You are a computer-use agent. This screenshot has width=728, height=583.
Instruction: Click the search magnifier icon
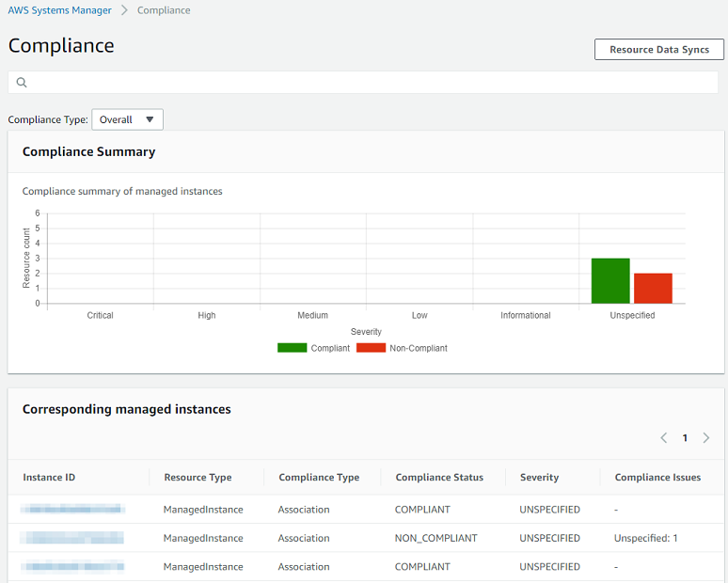22,83
